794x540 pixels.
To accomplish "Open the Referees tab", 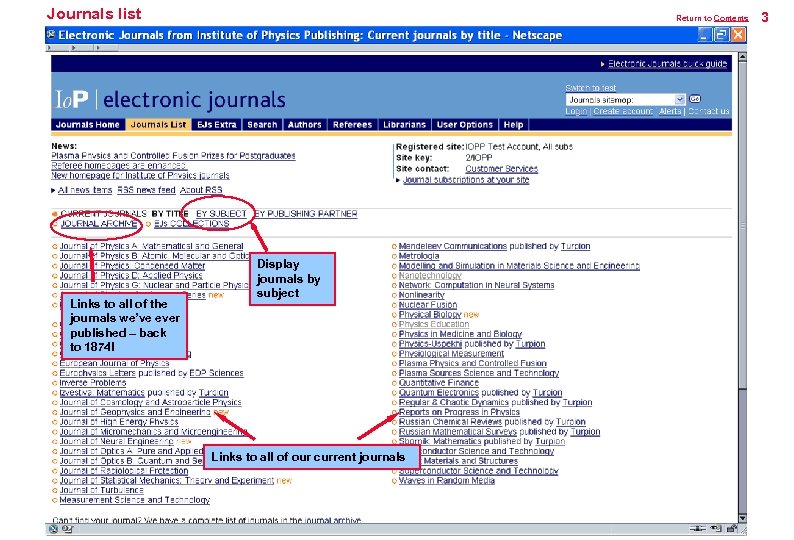I will (x=352, y=125).
